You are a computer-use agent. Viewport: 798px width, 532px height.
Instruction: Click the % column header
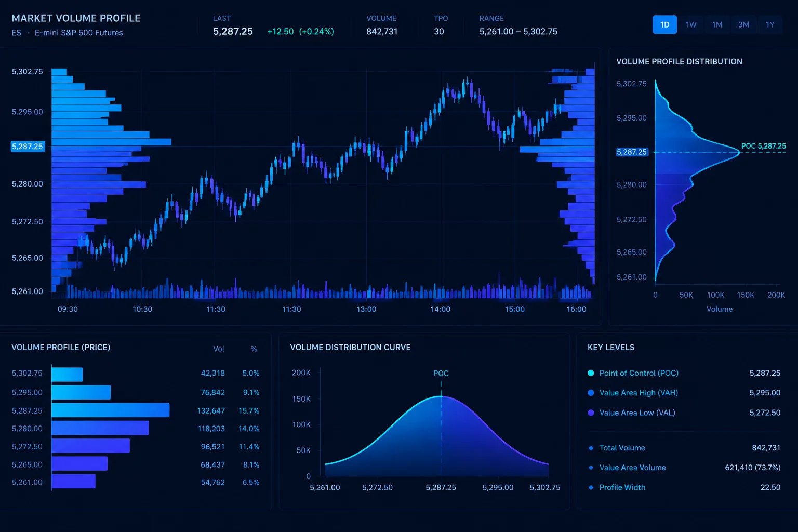point(254,349)
